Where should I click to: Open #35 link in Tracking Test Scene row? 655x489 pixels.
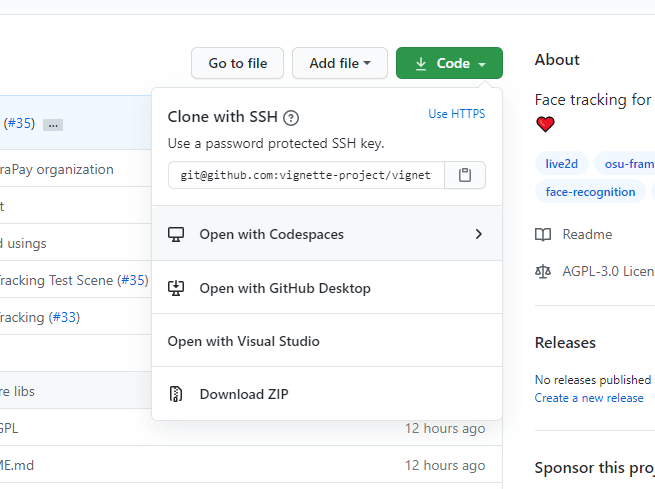coord(133,280)
